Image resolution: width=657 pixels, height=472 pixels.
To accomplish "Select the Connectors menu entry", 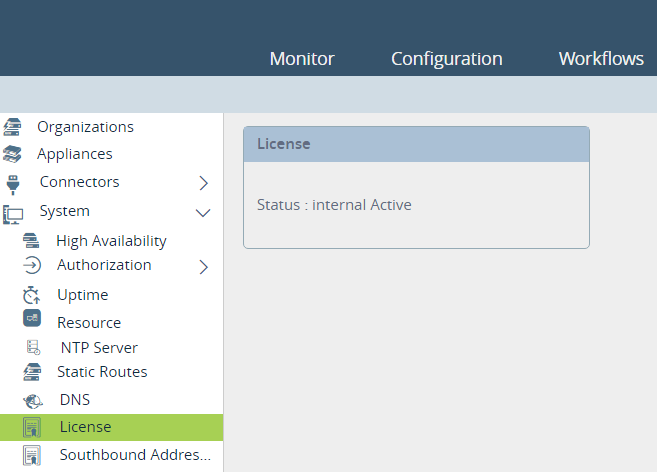I will coord(79,182).
